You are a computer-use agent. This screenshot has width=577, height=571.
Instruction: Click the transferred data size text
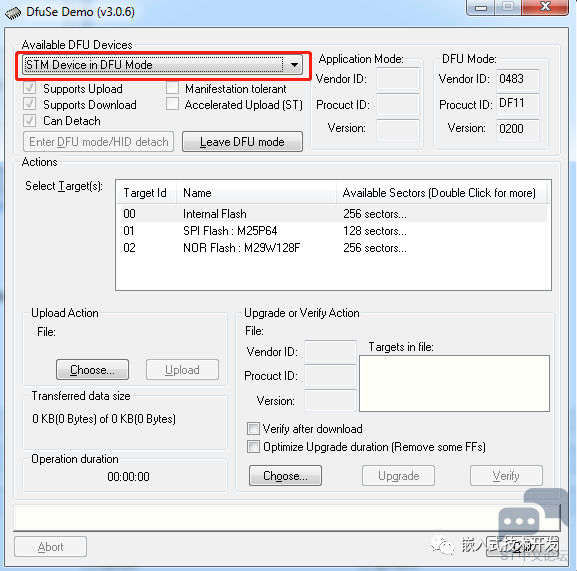click(x=104, y=419)
